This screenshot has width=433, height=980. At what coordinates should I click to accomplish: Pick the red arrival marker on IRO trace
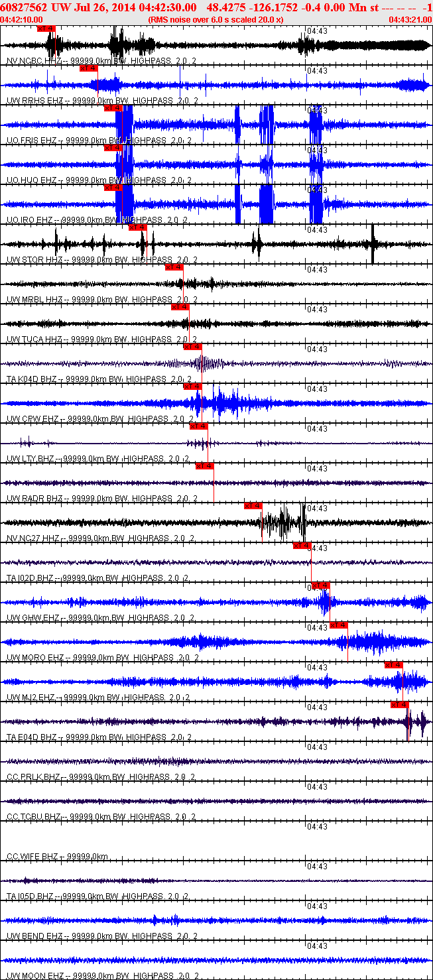coord(113,188)
